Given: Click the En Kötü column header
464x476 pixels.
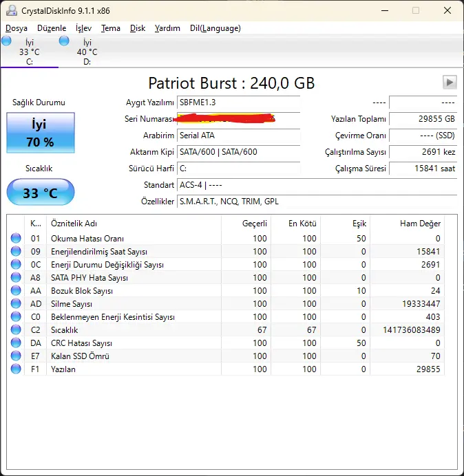Looking at the screenshot, I should point(295,224).
